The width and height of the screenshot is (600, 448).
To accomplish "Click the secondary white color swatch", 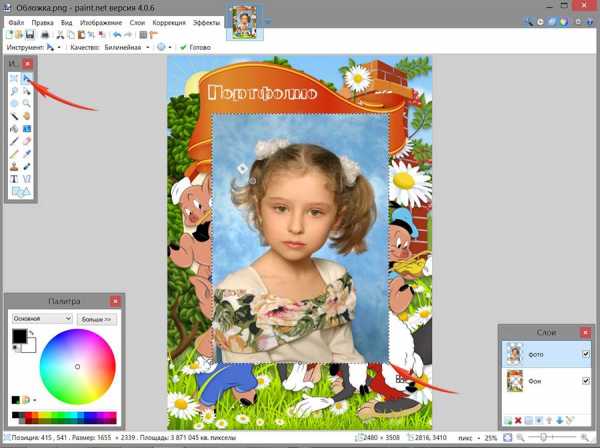I will (x=30, y=346).
